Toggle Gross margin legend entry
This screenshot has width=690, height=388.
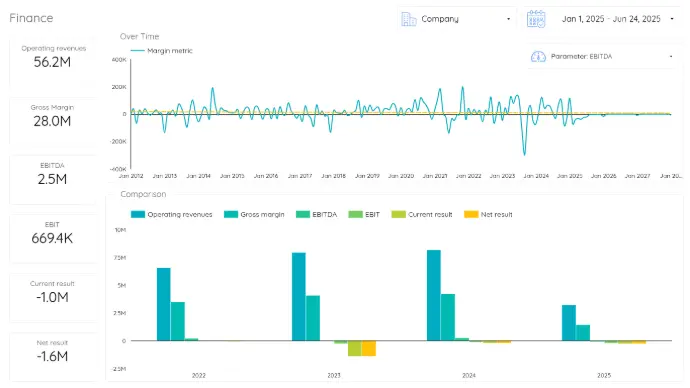(x=254, y=215)
